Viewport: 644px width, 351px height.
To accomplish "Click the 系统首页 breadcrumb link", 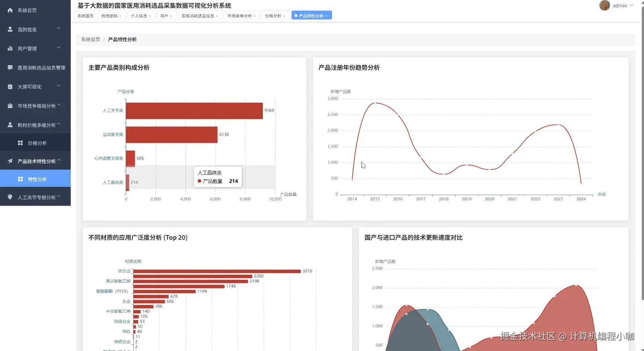I will 90,39.
